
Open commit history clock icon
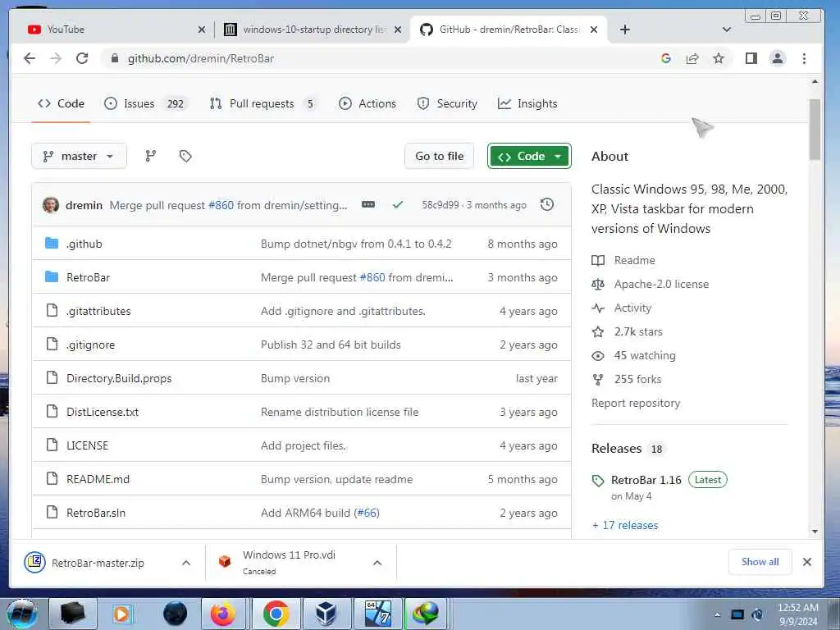(x=546, y=204)
